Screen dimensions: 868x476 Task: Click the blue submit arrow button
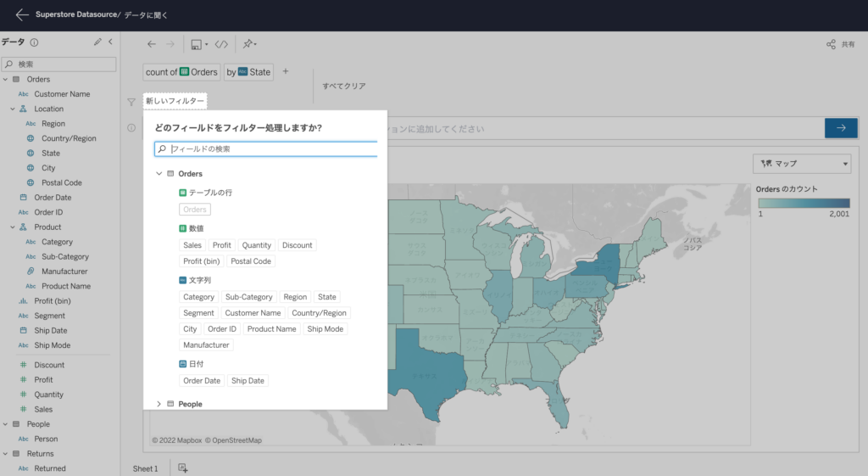pos(841,128)
